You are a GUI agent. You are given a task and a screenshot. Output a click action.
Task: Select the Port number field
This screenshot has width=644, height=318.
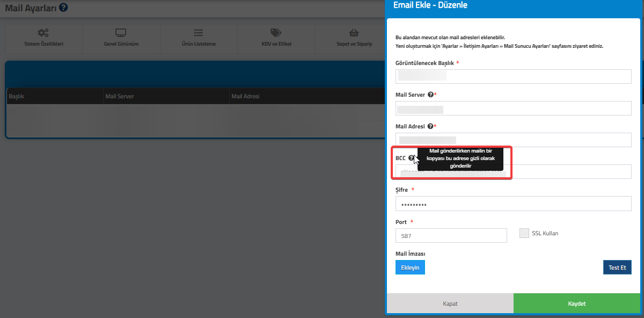pos(451,236)
